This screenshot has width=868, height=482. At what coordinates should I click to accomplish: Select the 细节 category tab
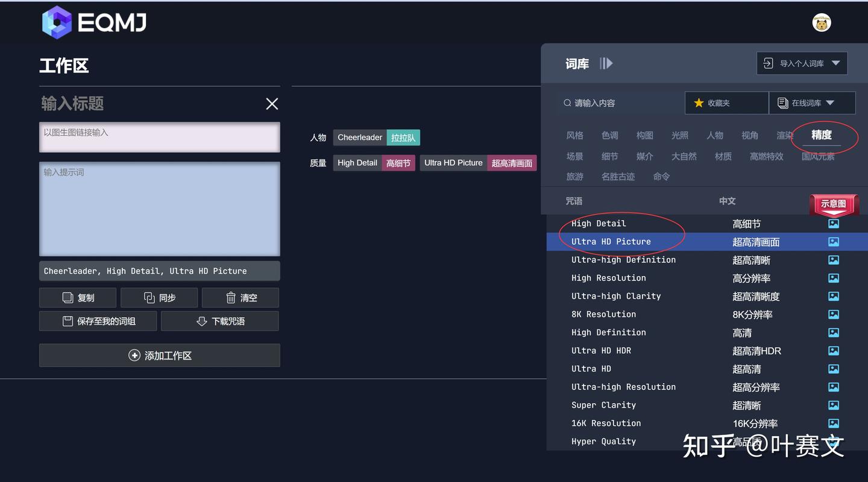point(609,156)
